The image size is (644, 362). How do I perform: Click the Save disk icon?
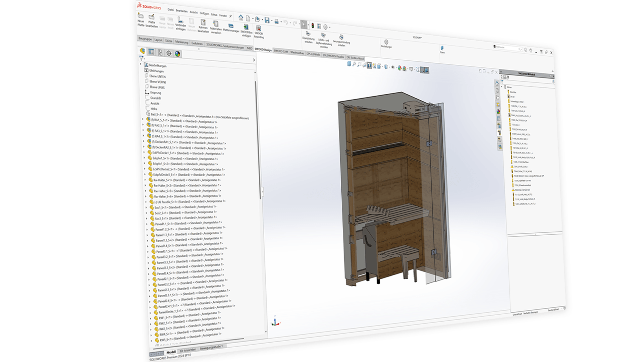click(x=267, y=20)
